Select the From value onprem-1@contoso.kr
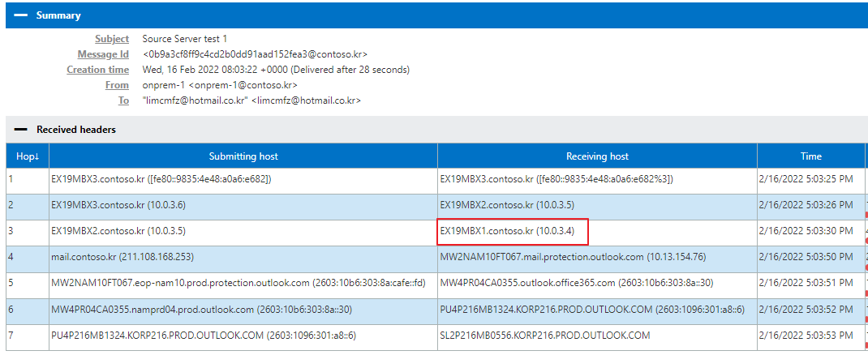This screenshot has height=355, width=868. (x=220, y=85)
